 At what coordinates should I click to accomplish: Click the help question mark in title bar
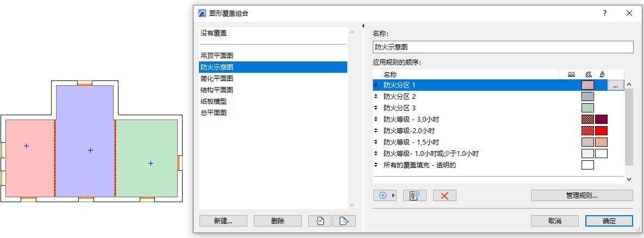pos(605,13)
